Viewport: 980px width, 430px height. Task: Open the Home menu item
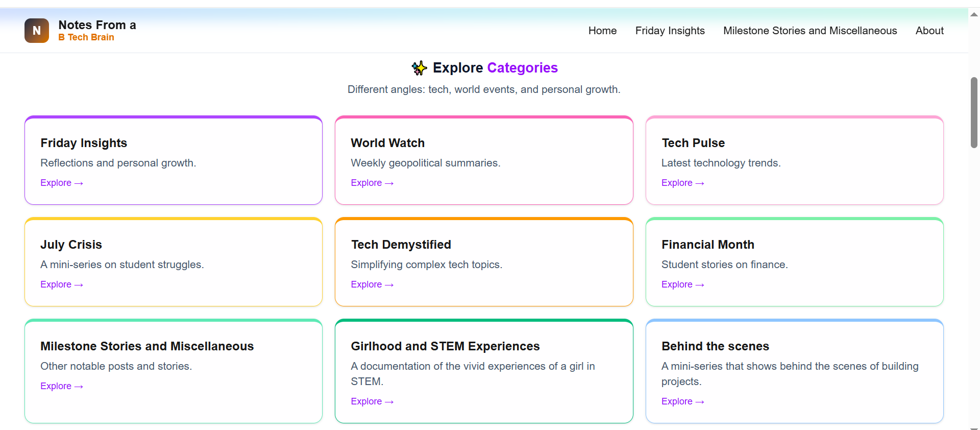pos(602,31)
